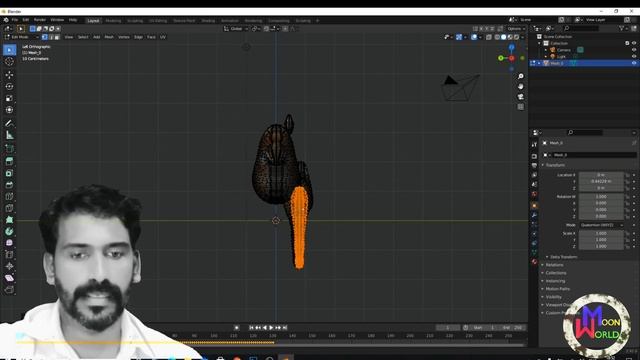Switch to rendered viewport shading
640x360 pixels.
pos(516,37)
